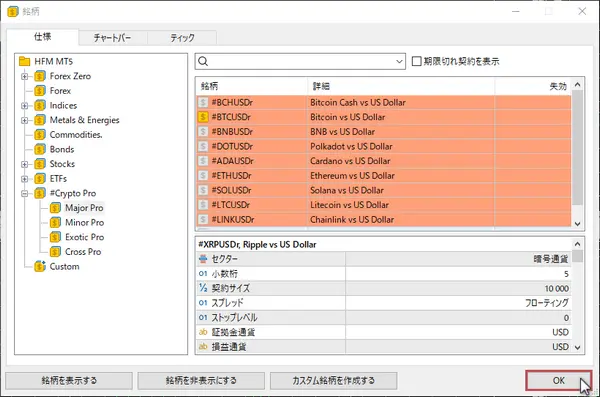Click the カスタム銘柄を作成する button
The width and height of the screenshot is (600, 397).
(333, 381)
